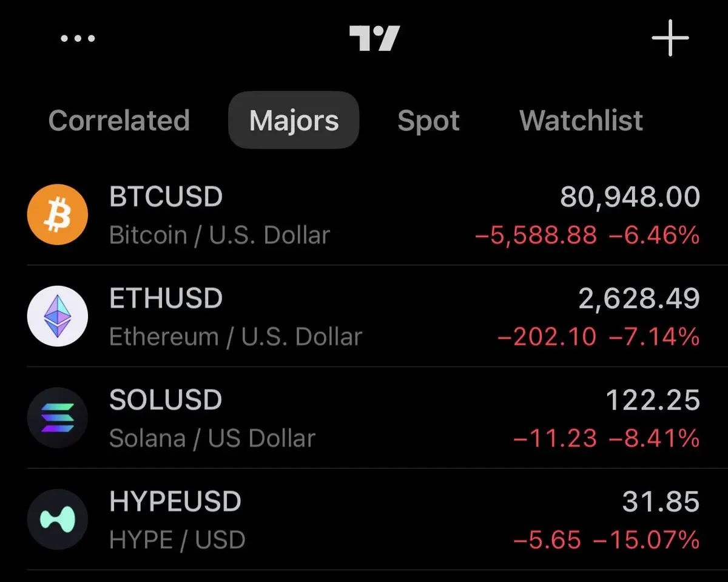The image size is (728, 582).
Task: Tap the HYPE token icon
Action: [x=58, y=519]
